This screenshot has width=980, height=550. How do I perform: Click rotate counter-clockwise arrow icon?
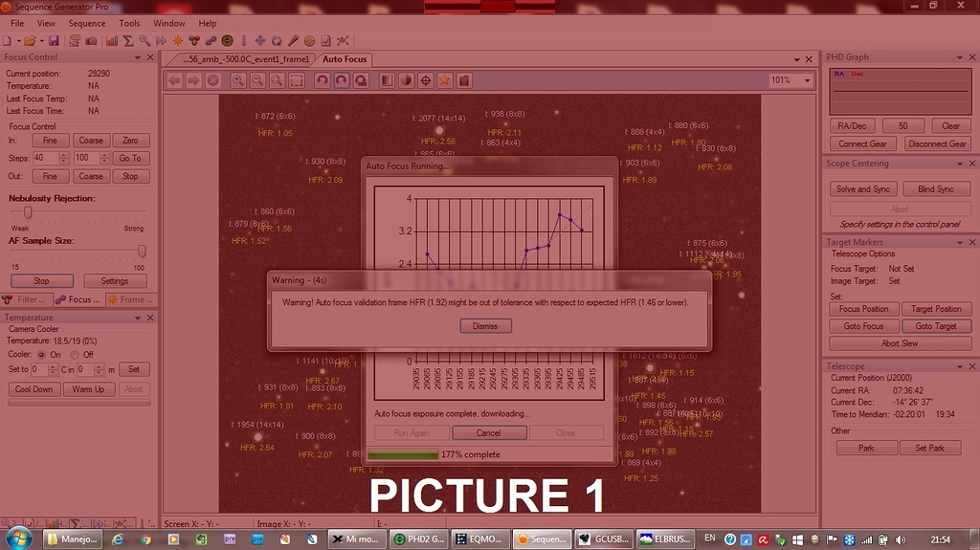322,80
